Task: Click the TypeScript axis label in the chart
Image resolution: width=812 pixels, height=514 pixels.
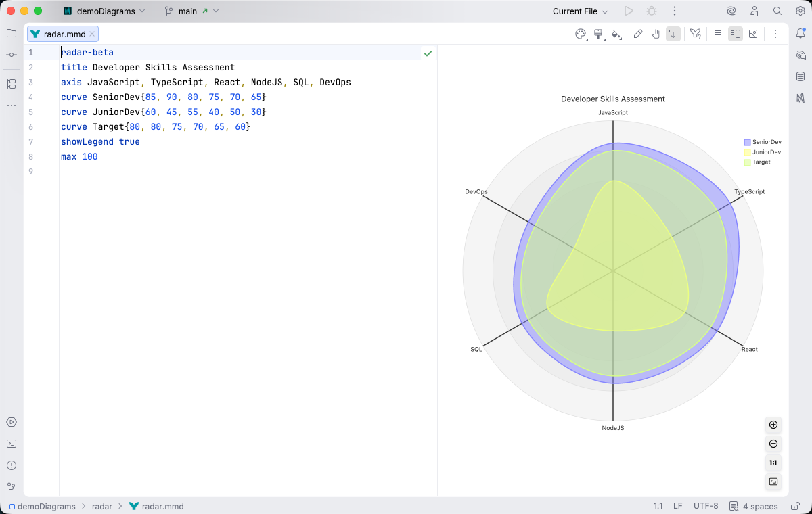Action: tap(750, 192)
